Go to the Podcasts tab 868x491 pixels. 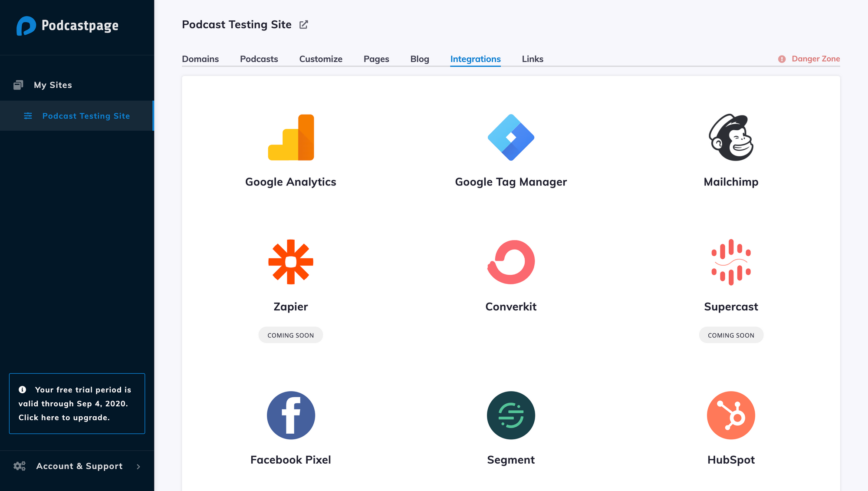point(259,59)
